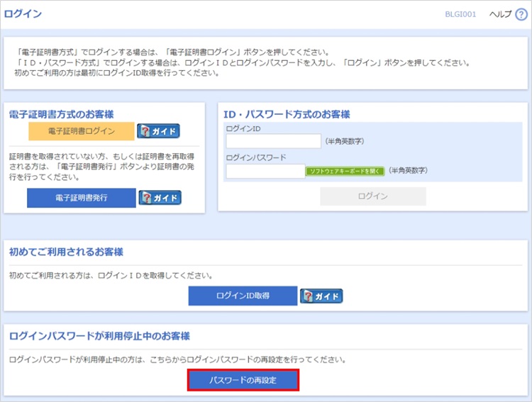This screenshot has width=532, height=402.
Task: Open the guide beside ログインID取得
Action: (321, 296)
